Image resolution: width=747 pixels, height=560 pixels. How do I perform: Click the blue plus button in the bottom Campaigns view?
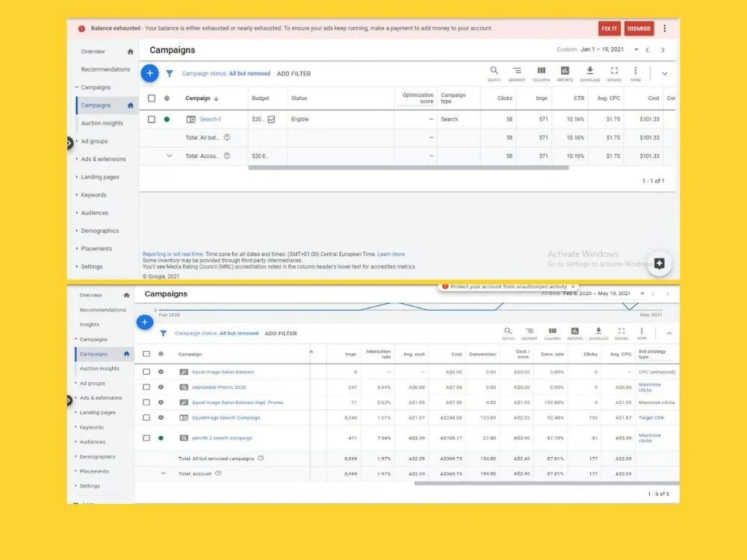145,323
